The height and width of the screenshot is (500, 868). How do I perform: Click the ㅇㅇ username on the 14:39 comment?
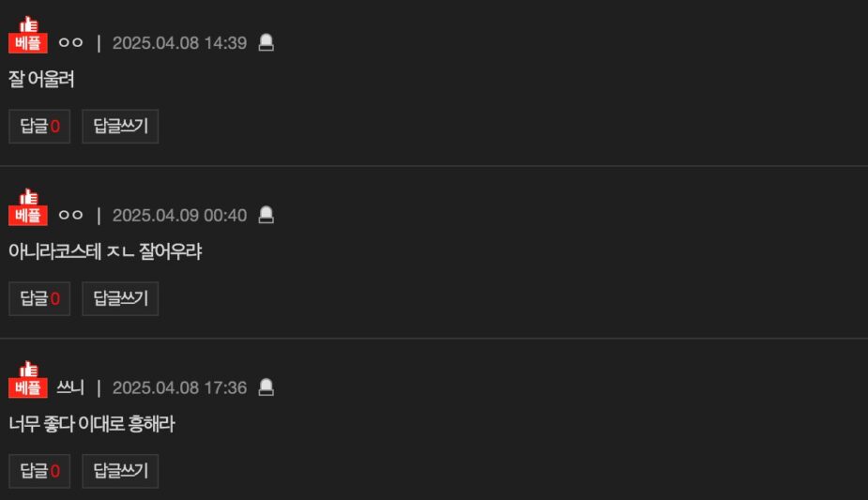pyautogui.click(x=70, y=43)
